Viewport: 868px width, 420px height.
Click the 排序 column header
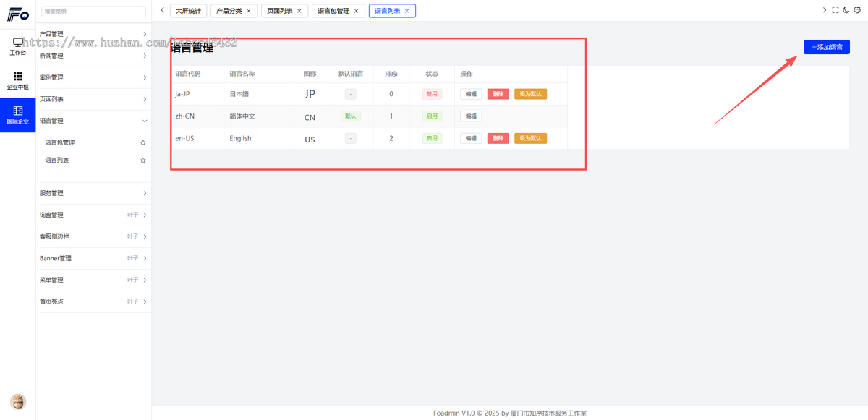[391, 74]
